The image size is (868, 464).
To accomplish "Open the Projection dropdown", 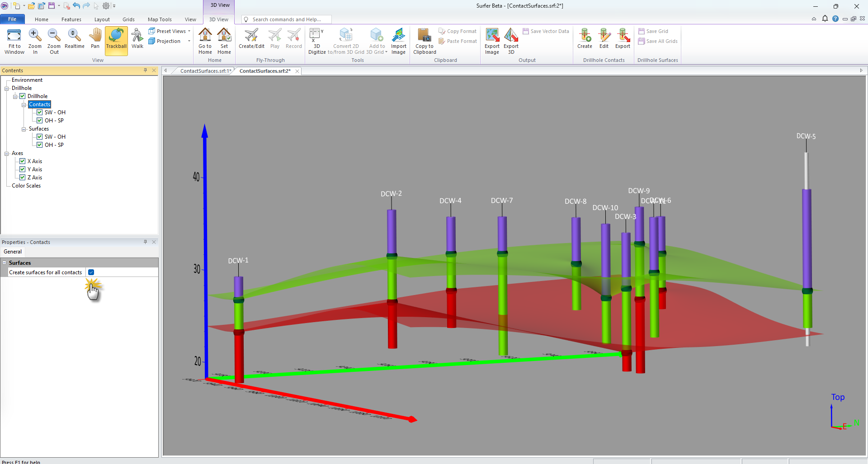I will pos(189,41).
